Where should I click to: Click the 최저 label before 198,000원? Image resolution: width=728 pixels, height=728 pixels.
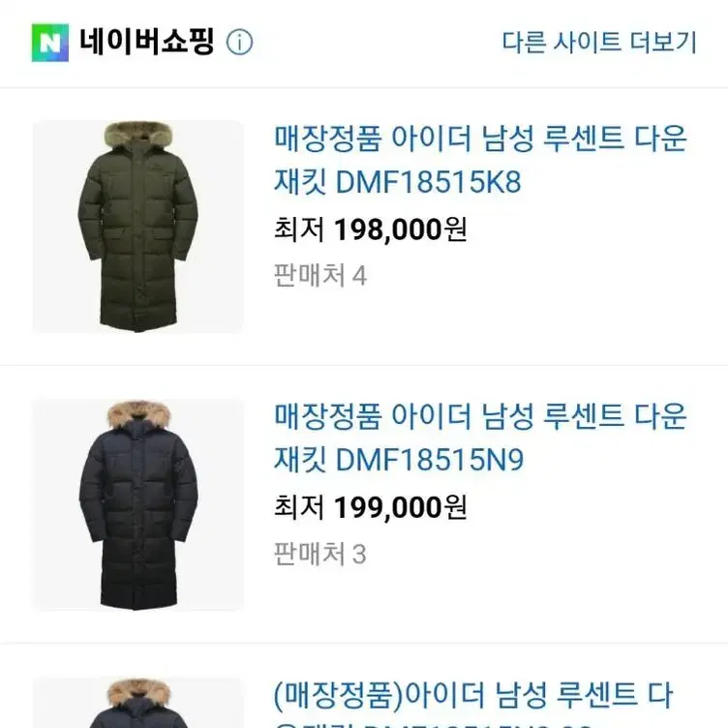(x=299, y=229)
